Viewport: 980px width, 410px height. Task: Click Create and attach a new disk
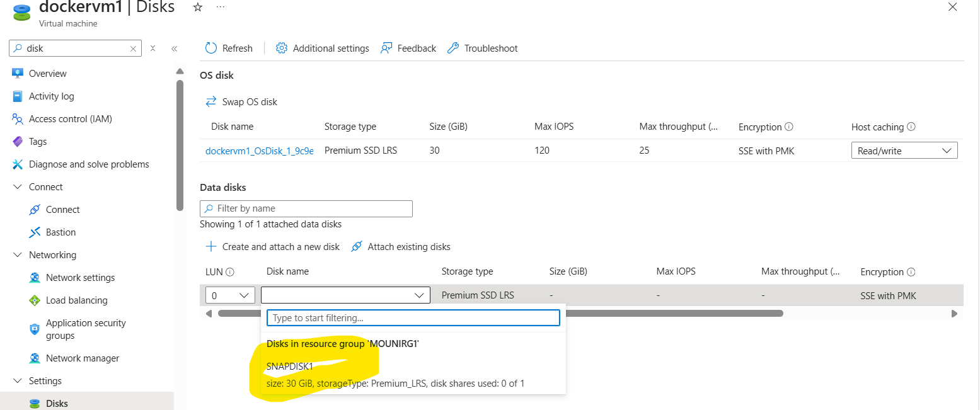click(273, 247)
